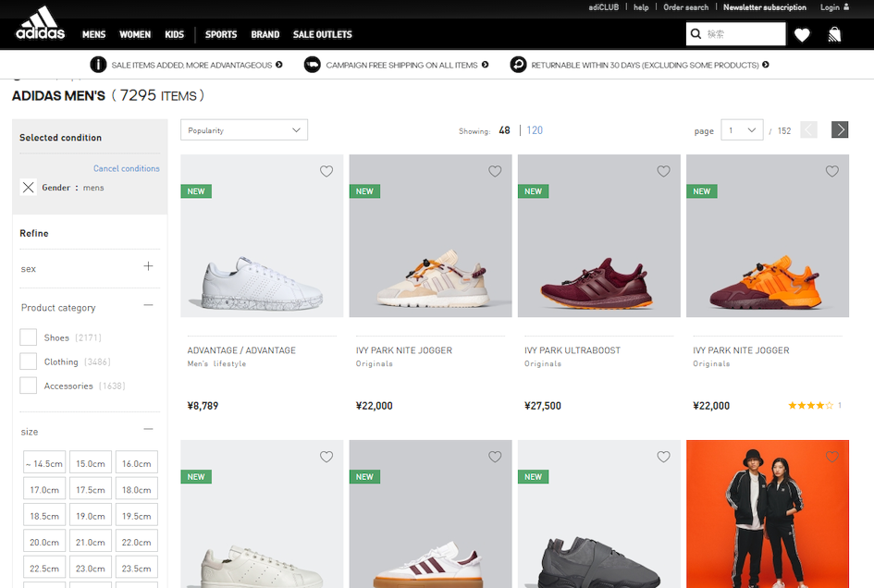Select size 17.5cm
Viewport: 874px width, 588px height.
click(91, 489)
